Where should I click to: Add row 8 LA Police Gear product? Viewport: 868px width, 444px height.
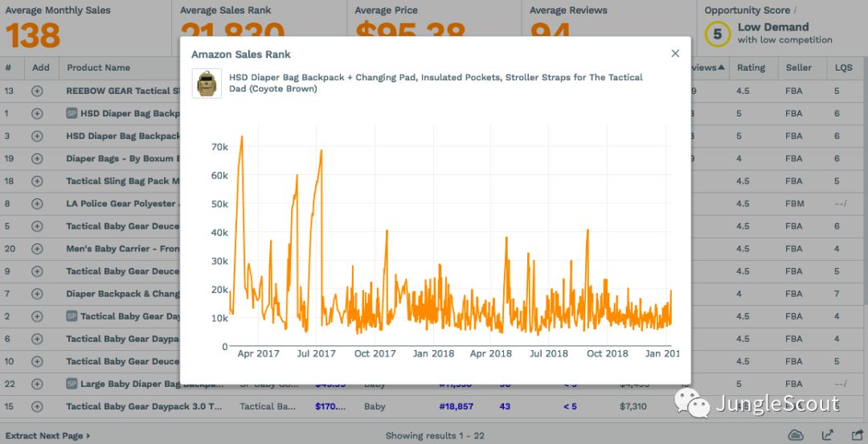[x=37, y=203]
